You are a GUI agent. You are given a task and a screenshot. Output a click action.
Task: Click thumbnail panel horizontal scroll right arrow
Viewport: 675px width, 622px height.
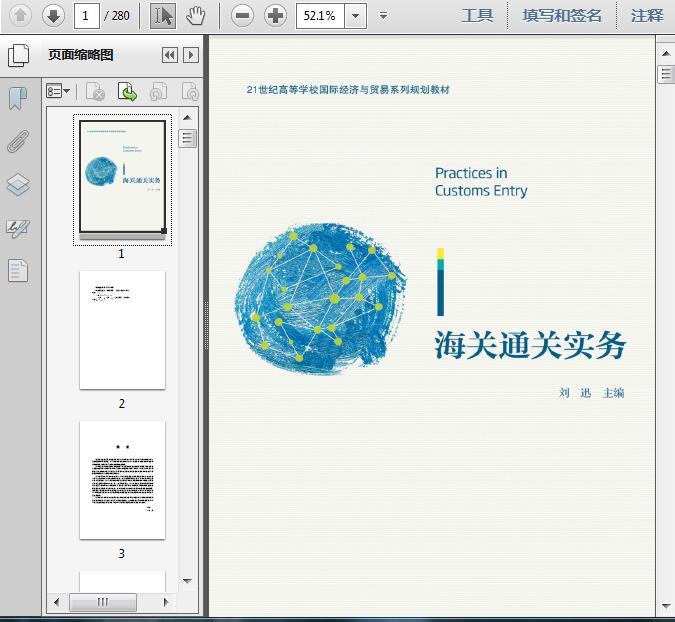[166, 602]
